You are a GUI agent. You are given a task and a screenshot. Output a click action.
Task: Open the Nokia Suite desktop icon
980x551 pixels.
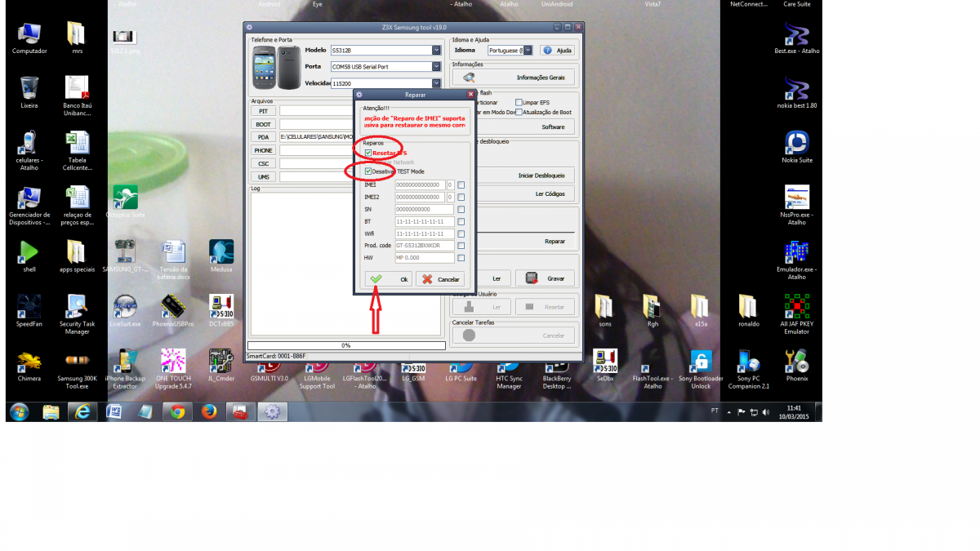click(x=796, y=147)
